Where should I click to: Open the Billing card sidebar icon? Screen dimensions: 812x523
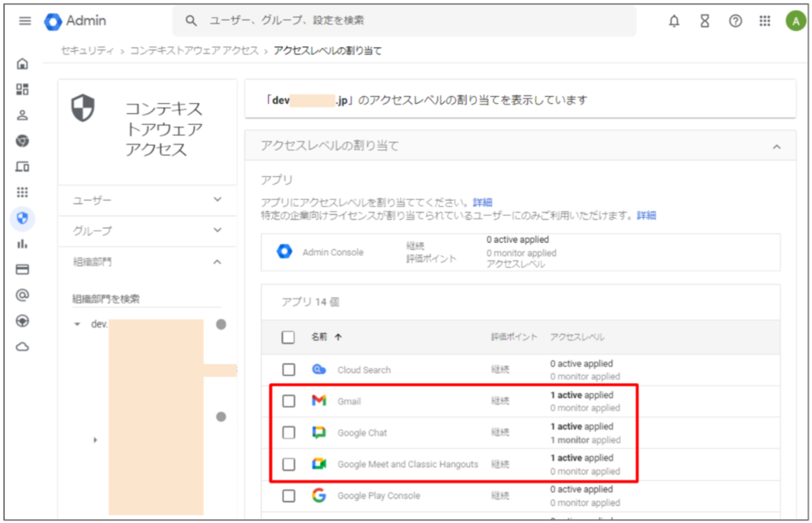coord(23,269)
